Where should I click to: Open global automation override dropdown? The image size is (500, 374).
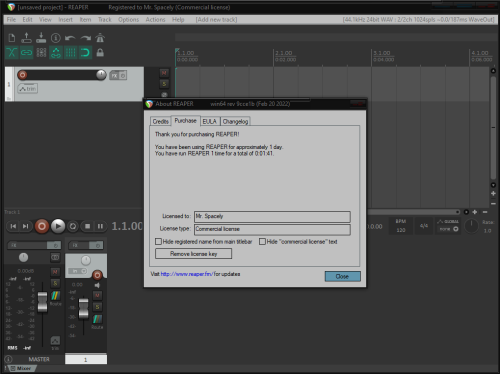[x=448, y=225]
